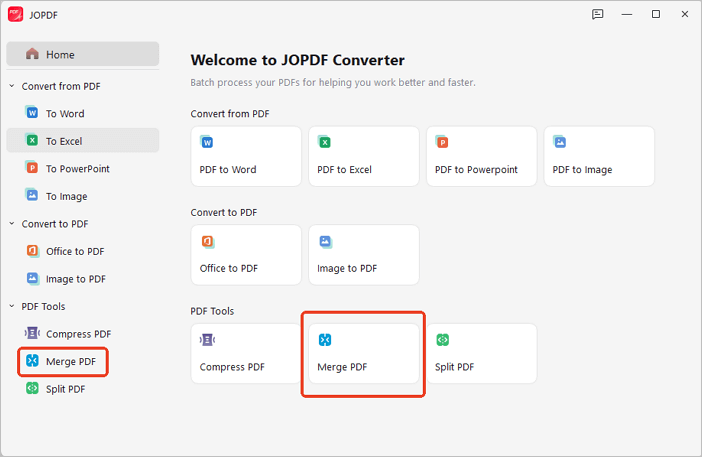
Task: Maximize the JOPDF window
Action: pos(656,14)
